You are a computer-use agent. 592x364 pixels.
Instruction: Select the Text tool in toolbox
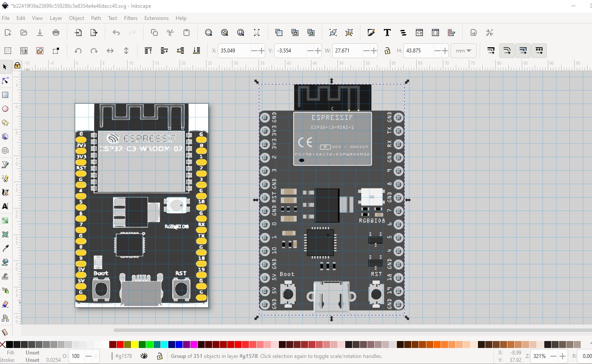(x=5, y=206)
